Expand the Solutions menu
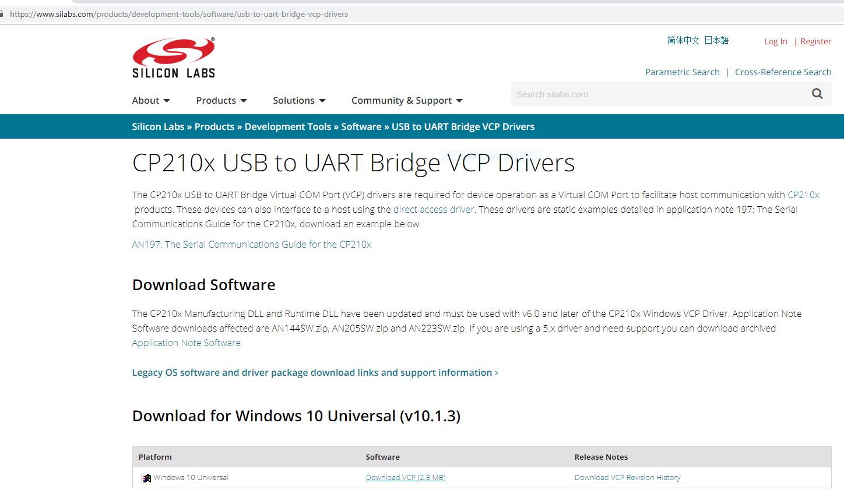The width and height of the screenshot is (844, 504). 299,100
